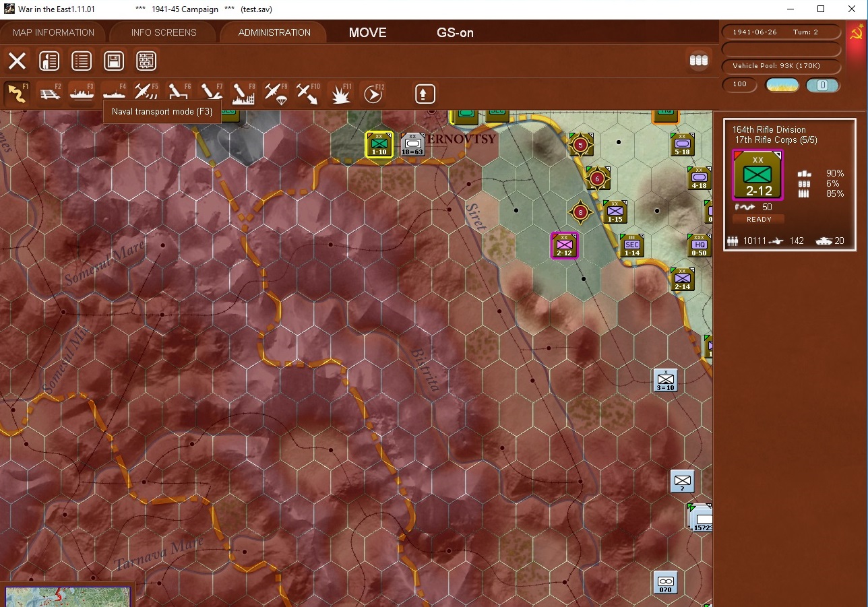Select the F5 aircraft strafing mode icon
The height and width of the screenshot is (607, 868).
tap(146, 94)
